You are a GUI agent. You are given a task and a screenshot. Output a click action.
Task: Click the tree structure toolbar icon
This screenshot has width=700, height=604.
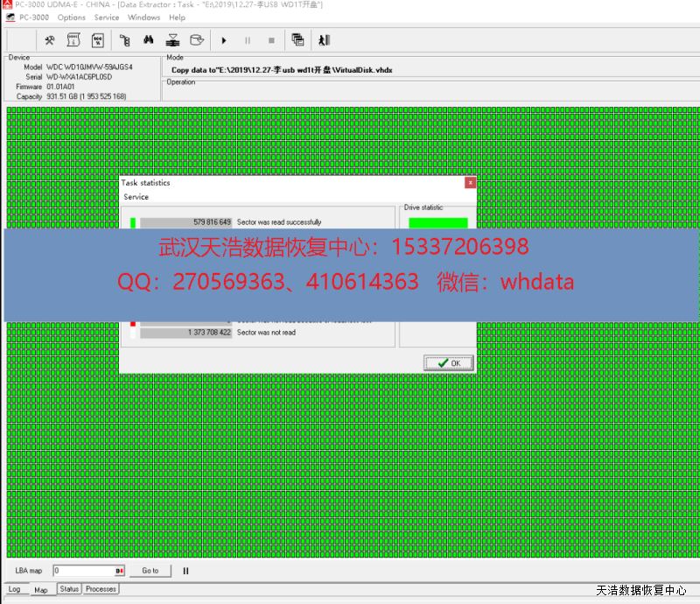(x=125, y=40)
